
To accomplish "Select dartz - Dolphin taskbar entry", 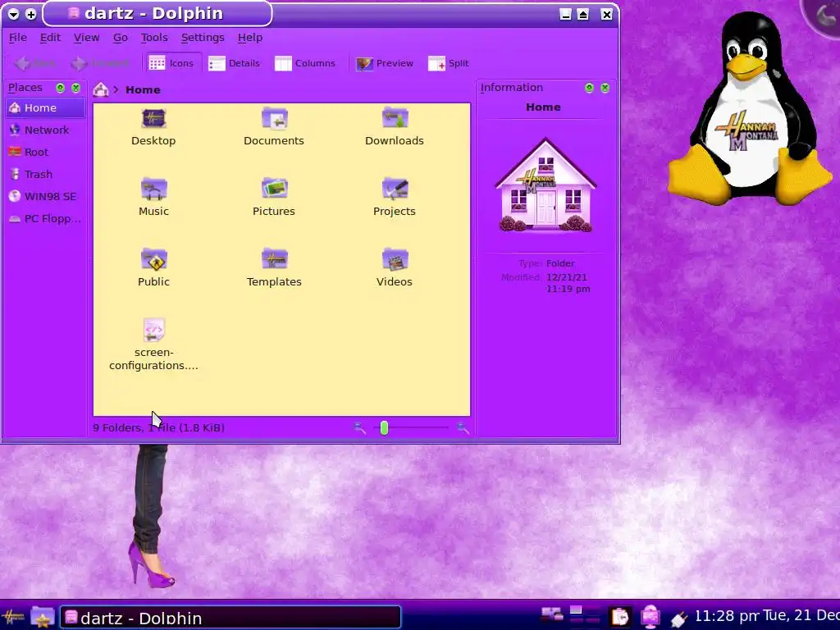I will coord(231,618).
